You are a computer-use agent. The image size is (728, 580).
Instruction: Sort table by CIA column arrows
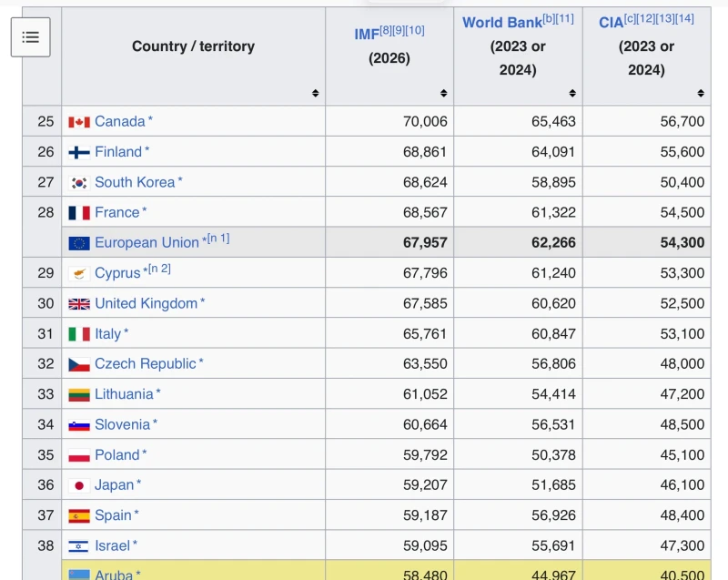701,94
